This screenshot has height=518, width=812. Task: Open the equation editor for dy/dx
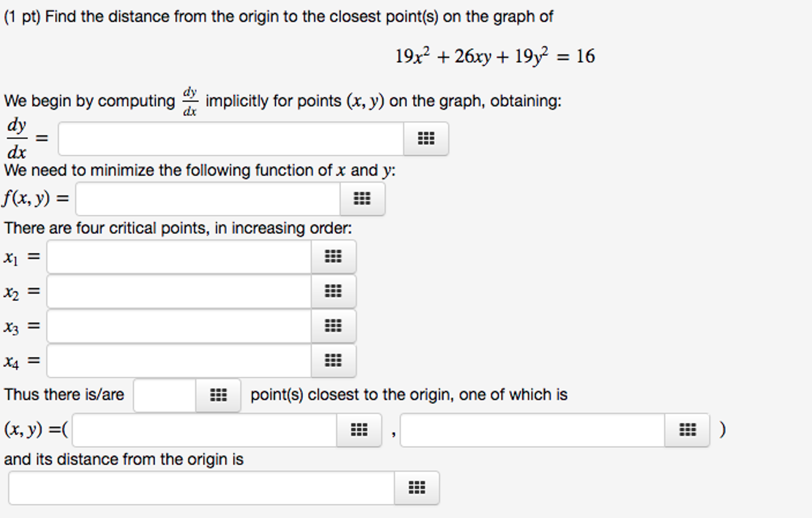(x=425, y=138)
